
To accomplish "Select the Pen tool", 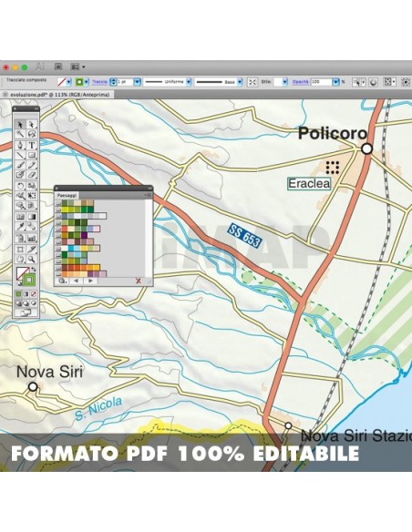I will 20,145.
